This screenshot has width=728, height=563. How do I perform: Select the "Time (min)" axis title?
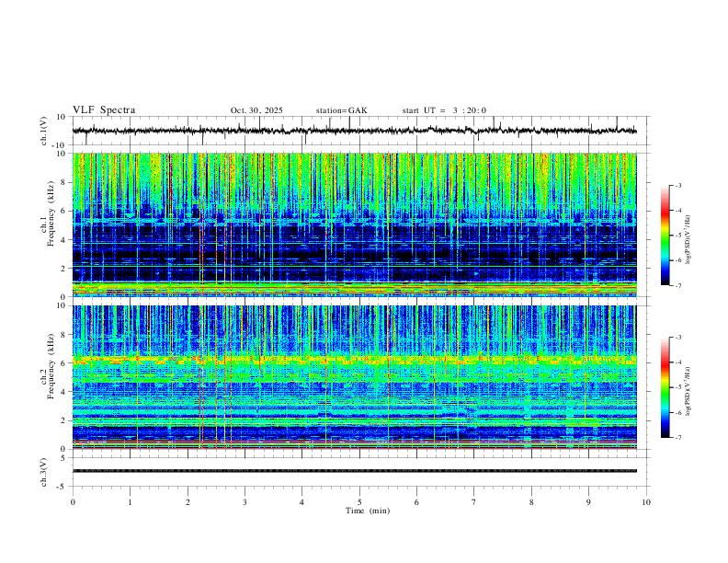coord(368,511)
